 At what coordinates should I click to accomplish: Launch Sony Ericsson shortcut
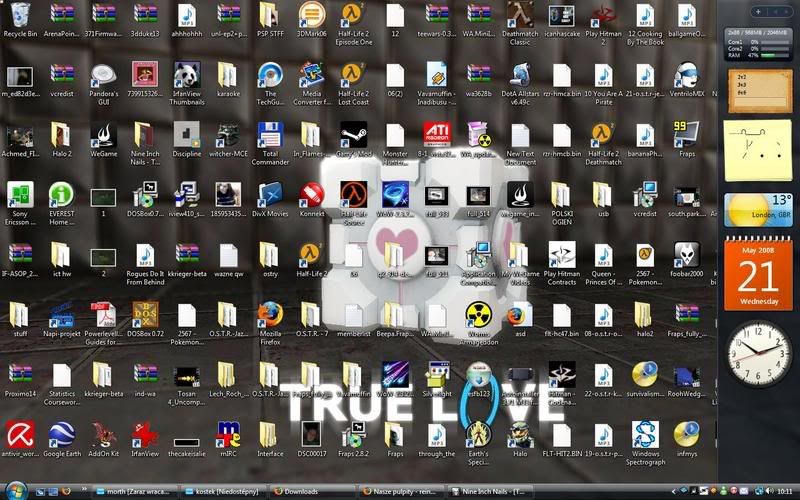20,194
